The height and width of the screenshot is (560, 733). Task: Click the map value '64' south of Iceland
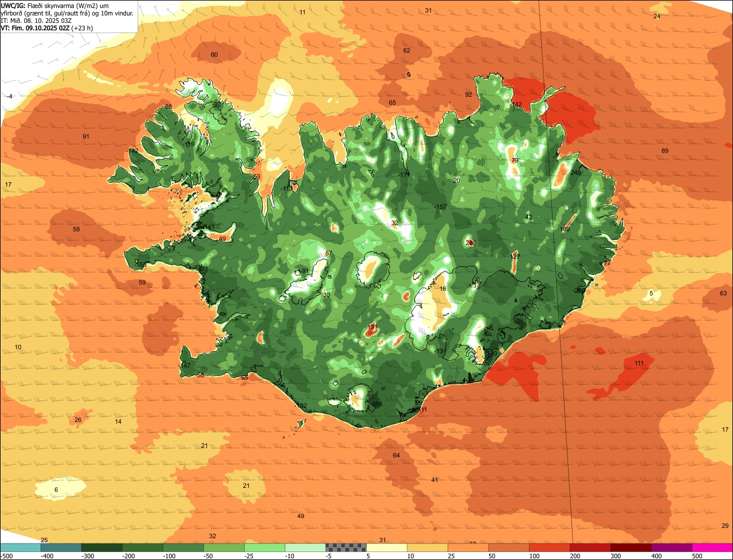pos(396,455)
